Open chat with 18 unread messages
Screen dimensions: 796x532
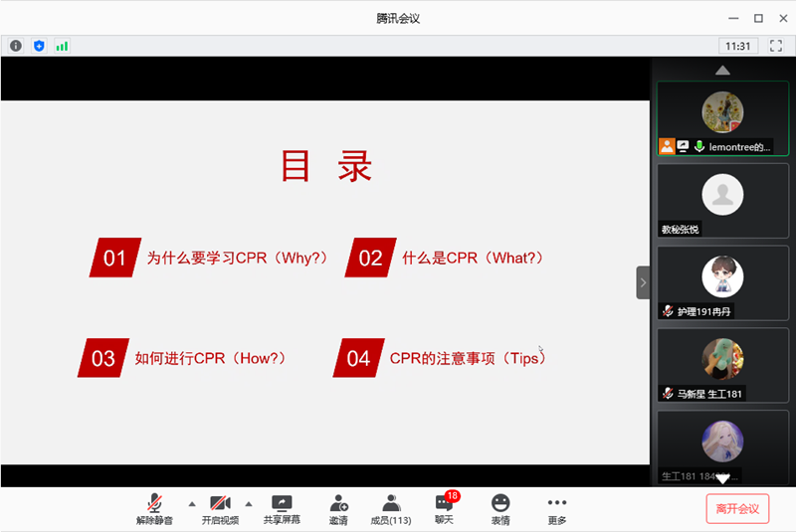click(444, 508)
